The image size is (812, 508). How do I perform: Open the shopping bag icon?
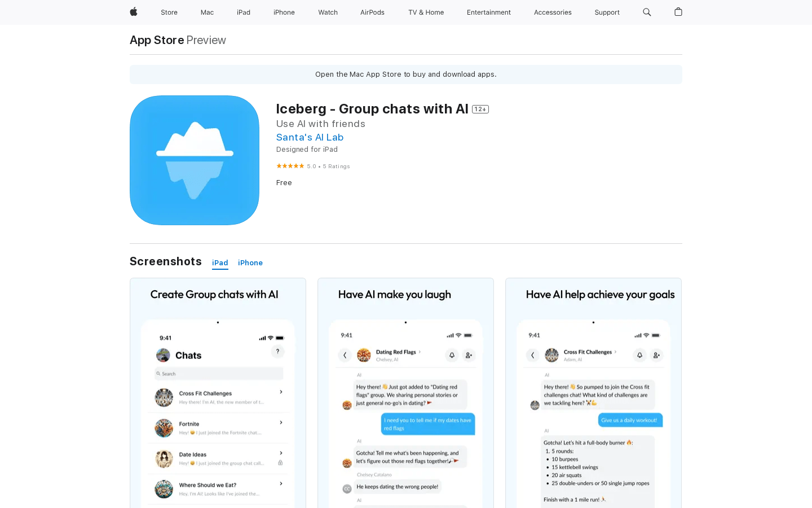pos(678,12)
